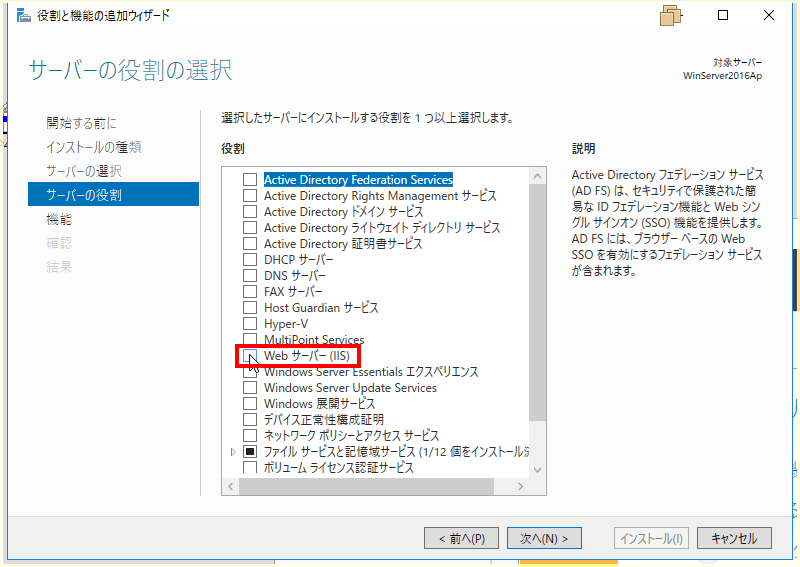Select the MultiPoint Services row text
Image resolution: width=800 pixels, height=567 pixels.
[314, 339]
